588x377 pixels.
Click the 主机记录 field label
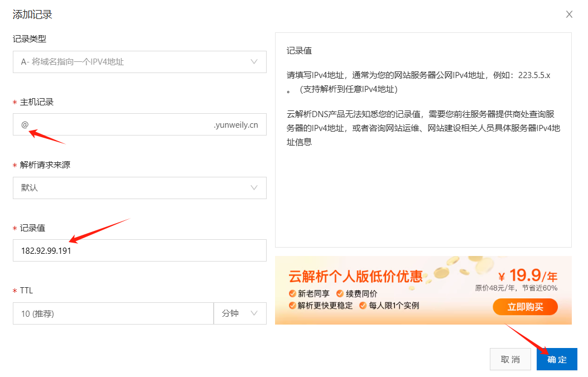(x=37, y=102)
